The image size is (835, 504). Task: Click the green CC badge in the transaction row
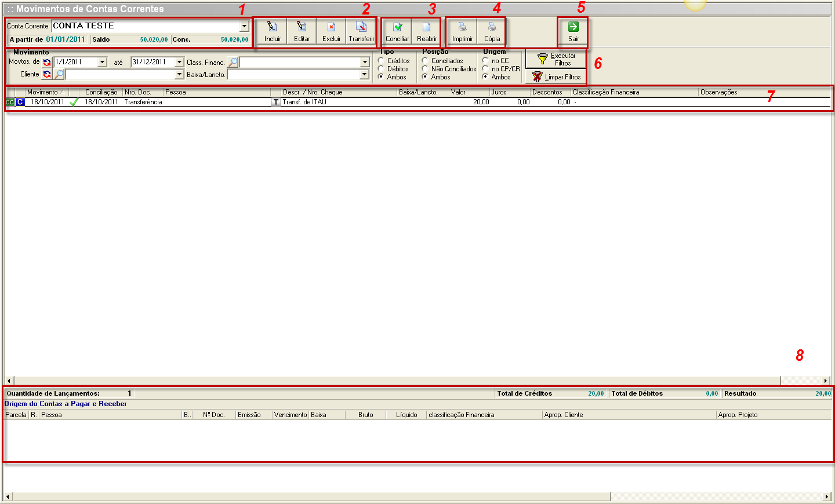point(10,102)
